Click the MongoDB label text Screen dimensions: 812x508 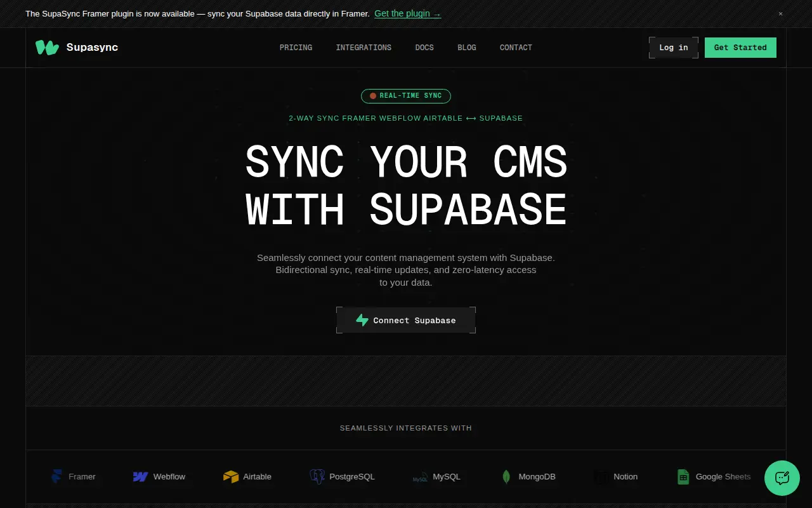tap(537, 477)
